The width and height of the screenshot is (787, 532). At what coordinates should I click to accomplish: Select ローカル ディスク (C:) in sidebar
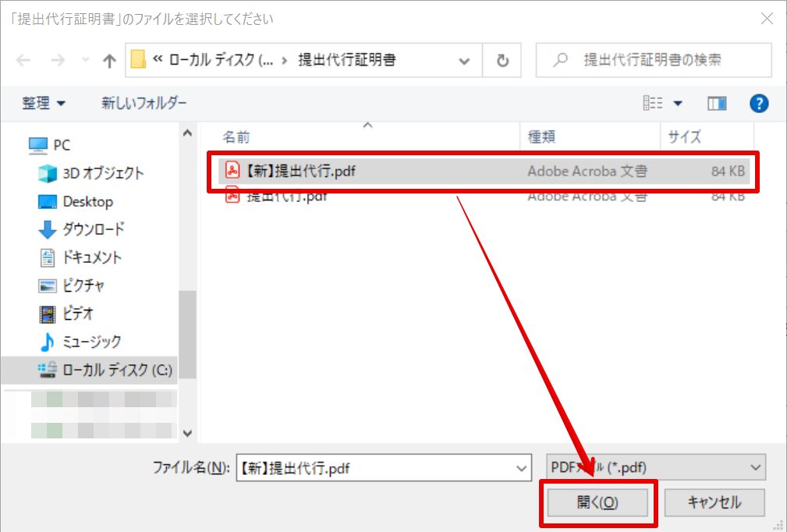tap(90, 370)
